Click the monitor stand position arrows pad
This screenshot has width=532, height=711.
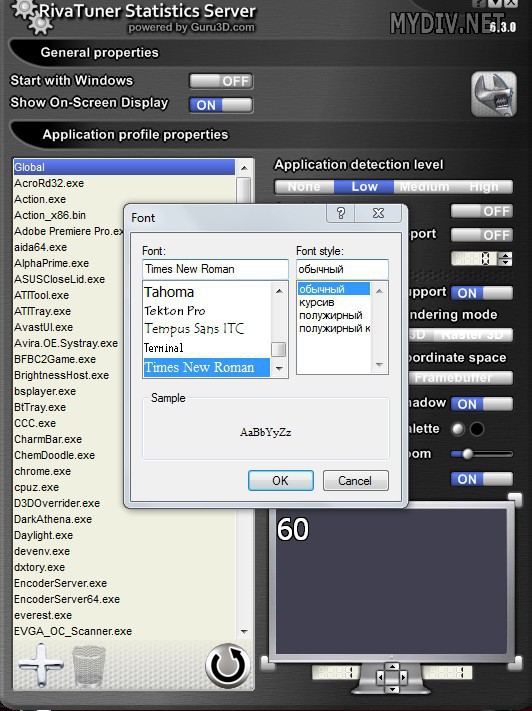392,677
